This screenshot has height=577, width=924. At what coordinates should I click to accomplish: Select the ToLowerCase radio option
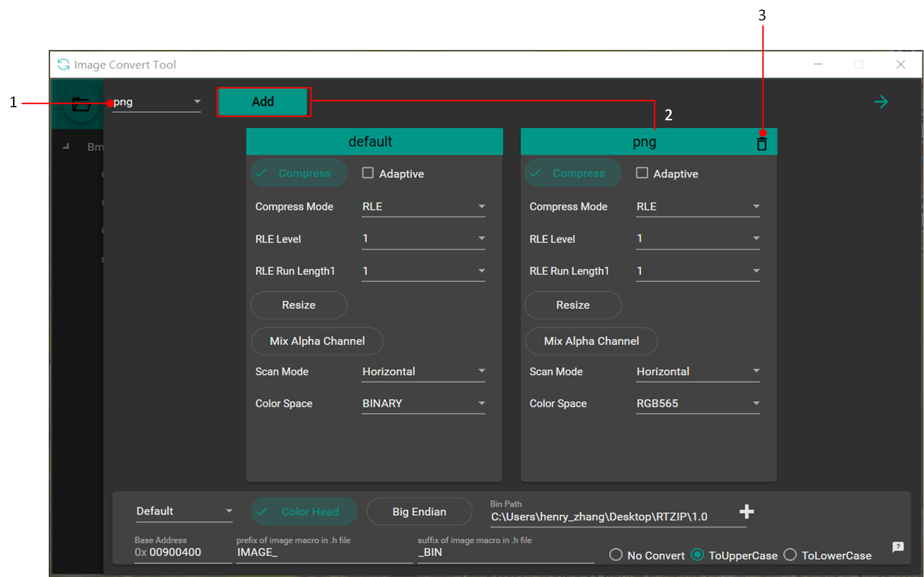point(790,555)
